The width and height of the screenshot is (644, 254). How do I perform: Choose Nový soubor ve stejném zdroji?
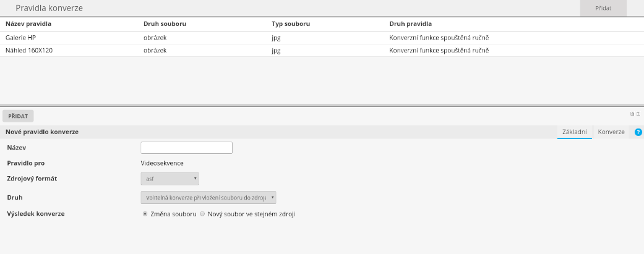[x=202, y=214]
